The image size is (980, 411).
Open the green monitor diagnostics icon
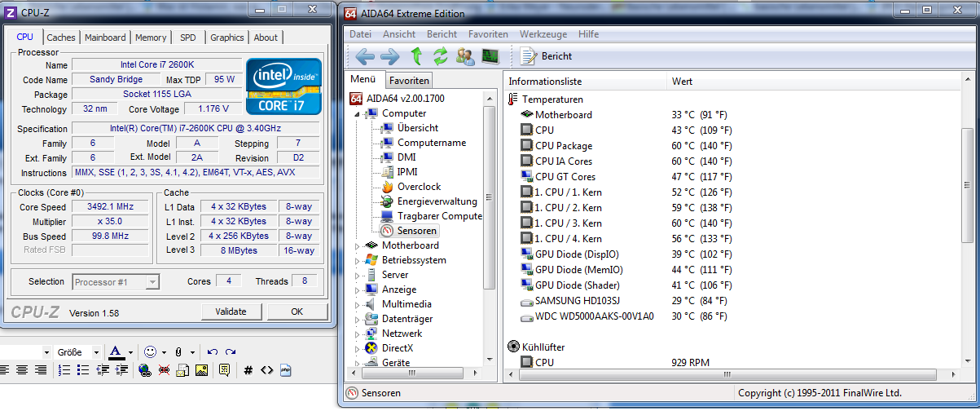(490, 56)
